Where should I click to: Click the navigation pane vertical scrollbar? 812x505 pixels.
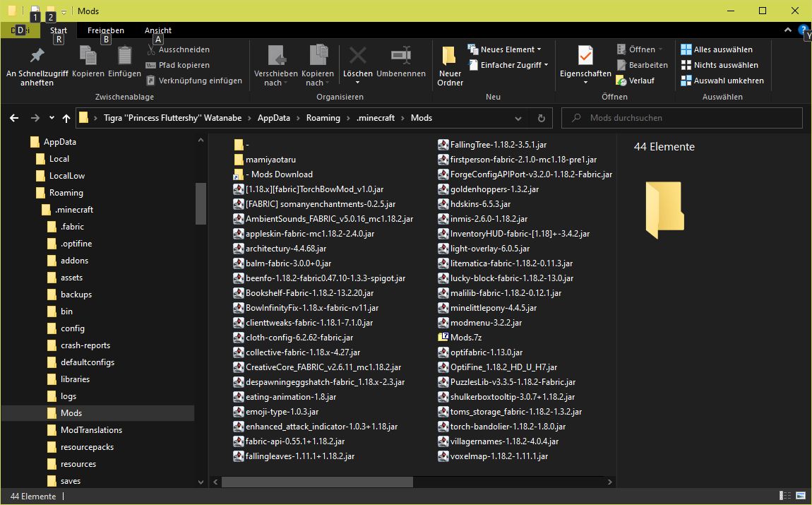pos(201,203)
